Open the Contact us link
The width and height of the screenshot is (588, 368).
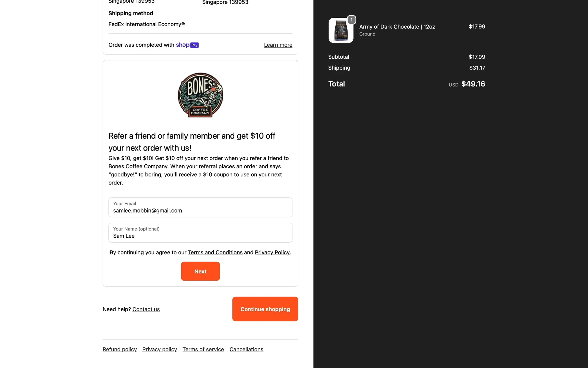pos(146,309)
